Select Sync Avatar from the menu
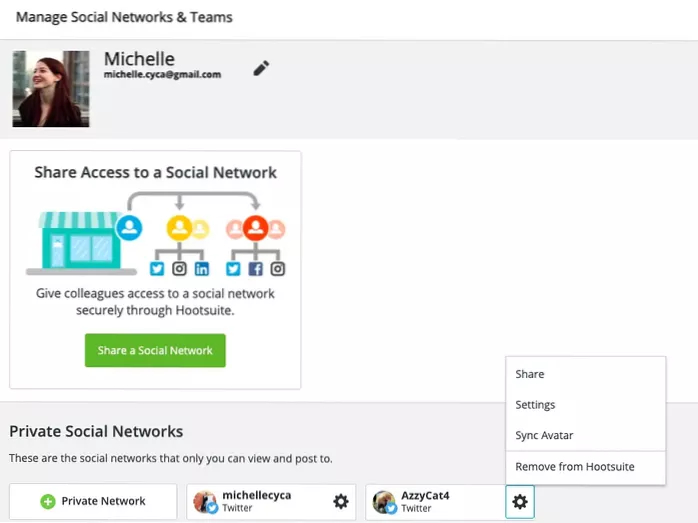Viewport: 698px width, 523px height. pos(544,436)
